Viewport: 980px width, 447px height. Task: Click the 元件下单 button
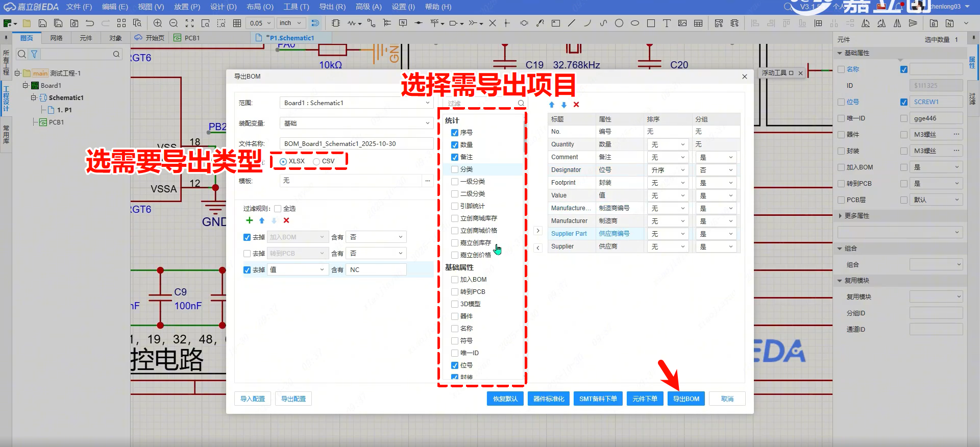click(645, 399)
